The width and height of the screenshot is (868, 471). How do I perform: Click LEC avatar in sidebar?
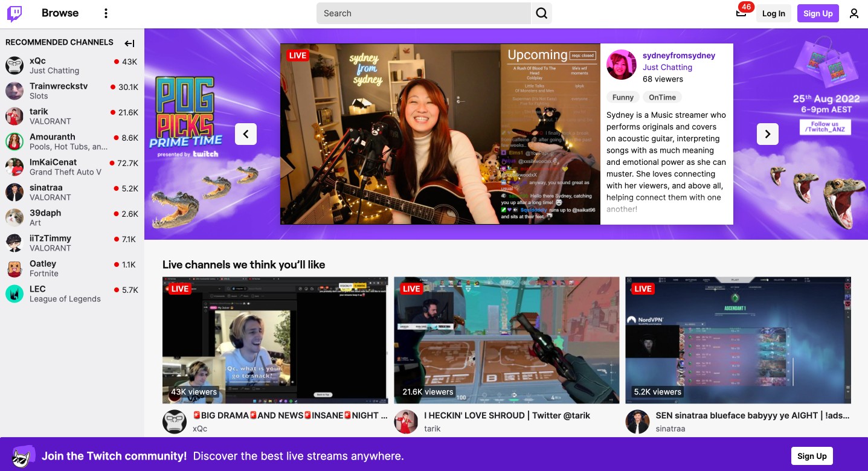click(x=14, y=293)
